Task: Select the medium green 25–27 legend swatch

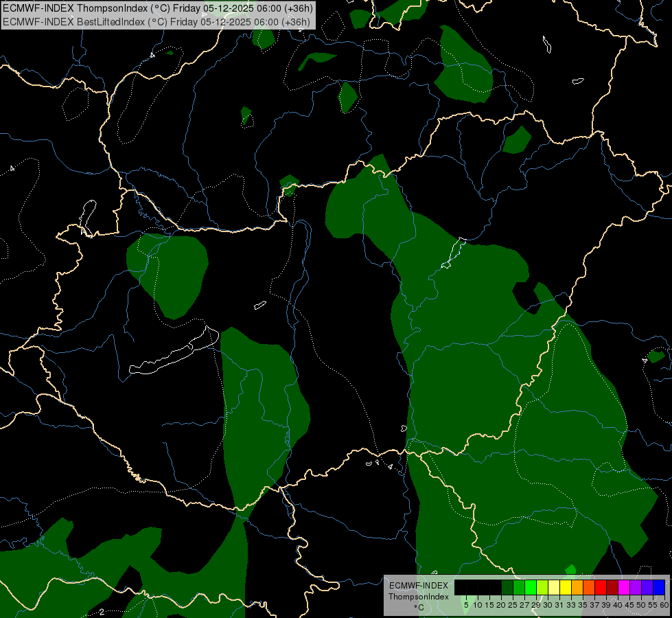Action: 519,587
